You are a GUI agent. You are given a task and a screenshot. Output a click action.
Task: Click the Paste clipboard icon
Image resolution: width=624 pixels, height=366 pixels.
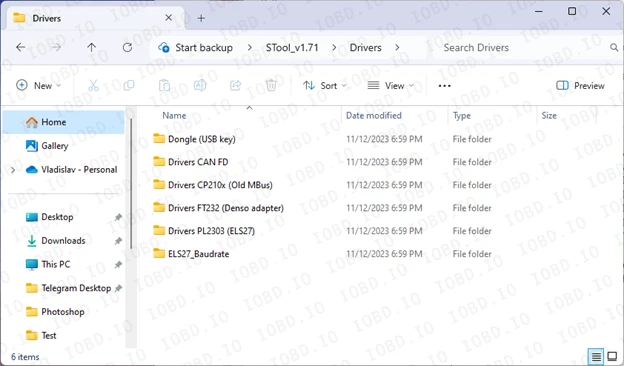[x=164, y=86]
